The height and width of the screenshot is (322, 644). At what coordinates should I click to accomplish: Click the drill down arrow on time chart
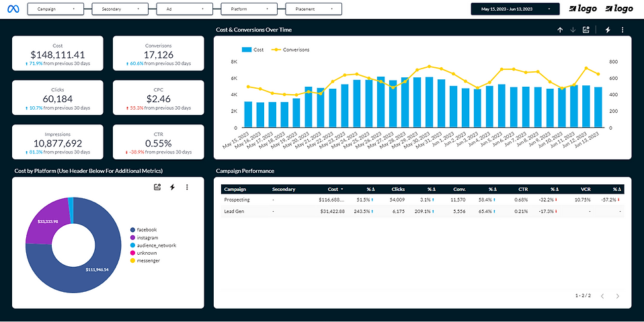(573, 30)
